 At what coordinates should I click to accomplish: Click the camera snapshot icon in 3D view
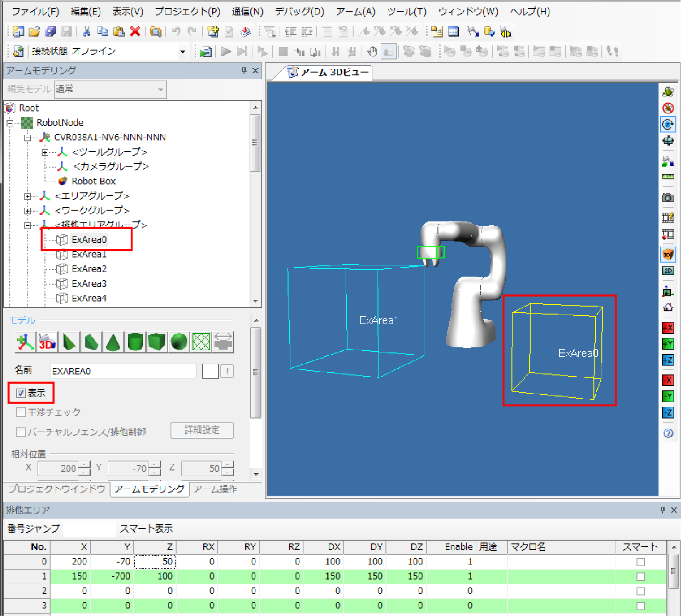[x=668, y=198]
